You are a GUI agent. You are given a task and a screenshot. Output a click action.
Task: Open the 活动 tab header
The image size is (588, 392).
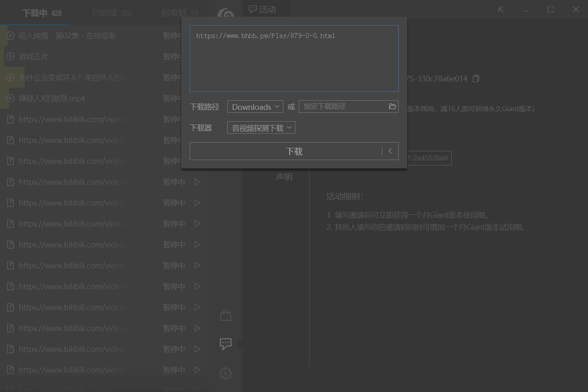[262, 9]
